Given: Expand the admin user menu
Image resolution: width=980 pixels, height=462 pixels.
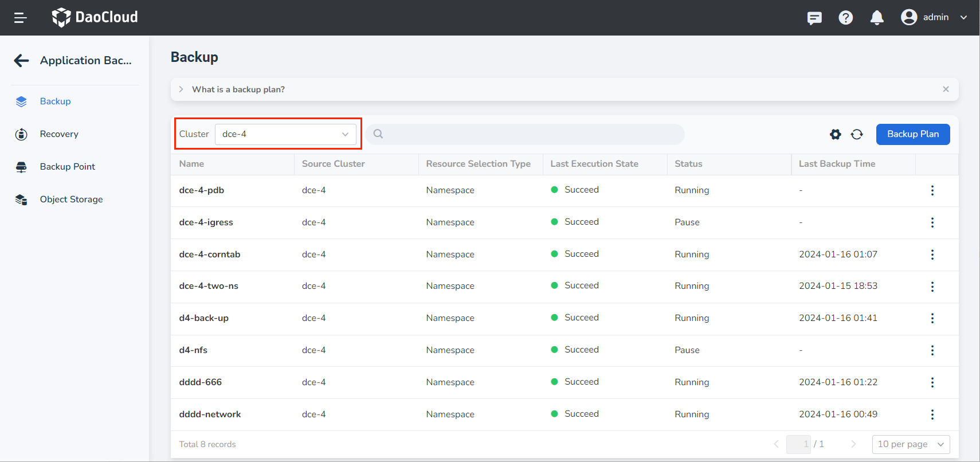Looking at the screenshot, I should coord(934,18).
